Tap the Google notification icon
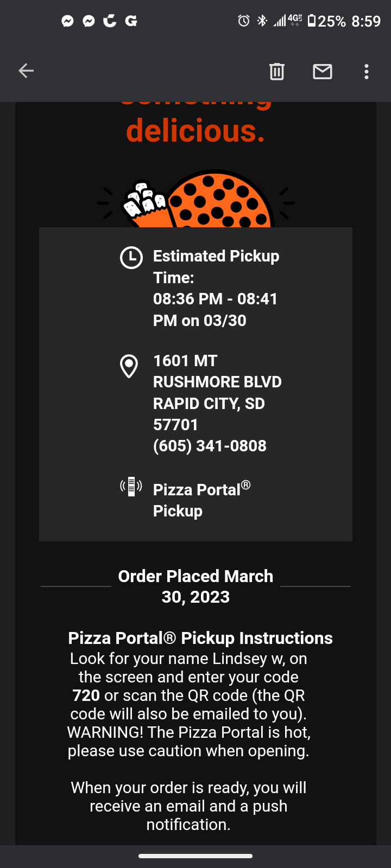Viewport: 391px width, 868px height. 131,21
